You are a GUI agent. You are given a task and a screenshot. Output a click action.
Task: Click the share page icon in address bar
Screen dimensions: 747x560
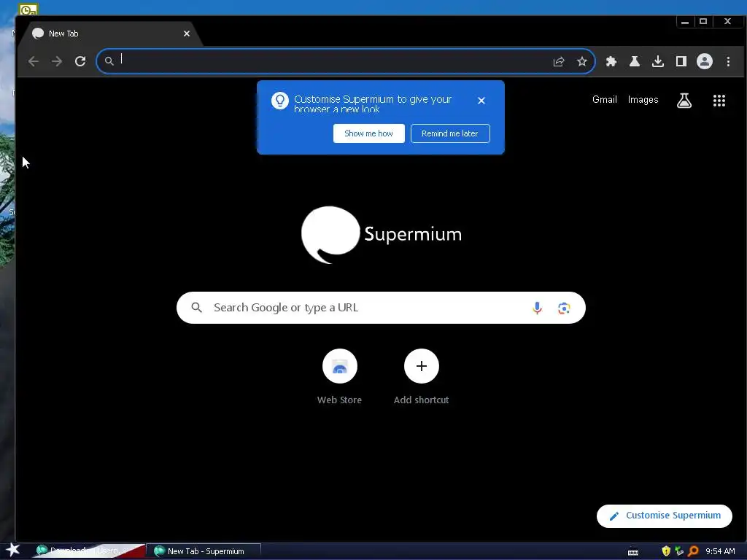(559, 61)
